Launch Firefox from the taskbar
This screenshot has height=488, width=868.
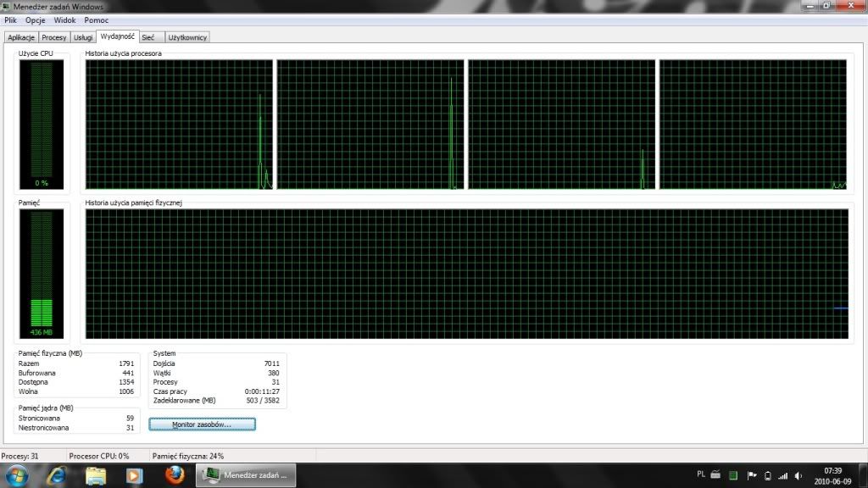[x=175, y=475]
